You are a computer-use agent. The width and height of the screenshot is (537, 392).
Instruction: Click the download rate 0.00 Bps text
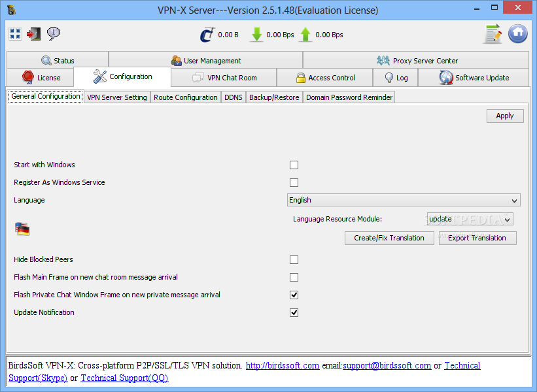point(280,35)
